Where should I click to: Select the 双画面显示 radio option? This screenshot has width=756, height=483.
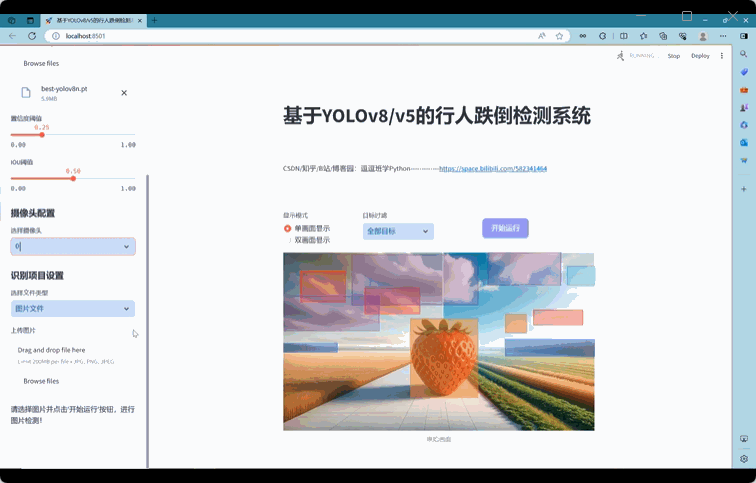308,240
